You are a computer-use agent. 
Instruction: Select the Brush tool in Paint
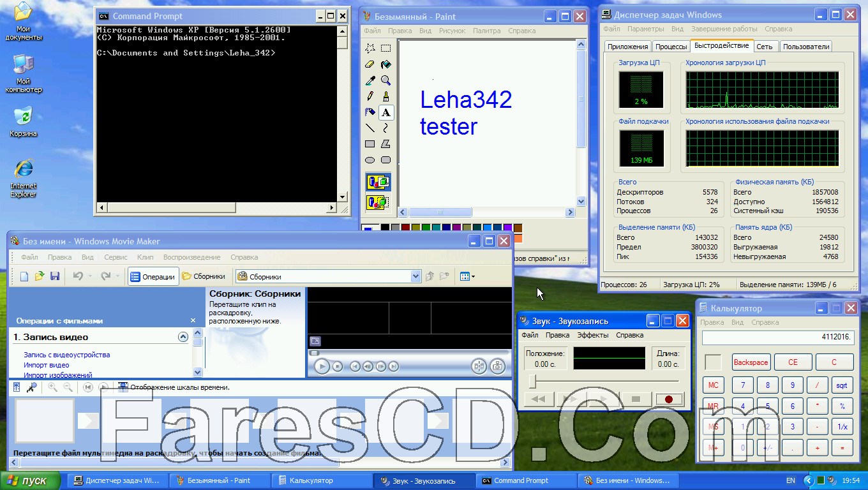pyautogui.click(x=386, y=96)
